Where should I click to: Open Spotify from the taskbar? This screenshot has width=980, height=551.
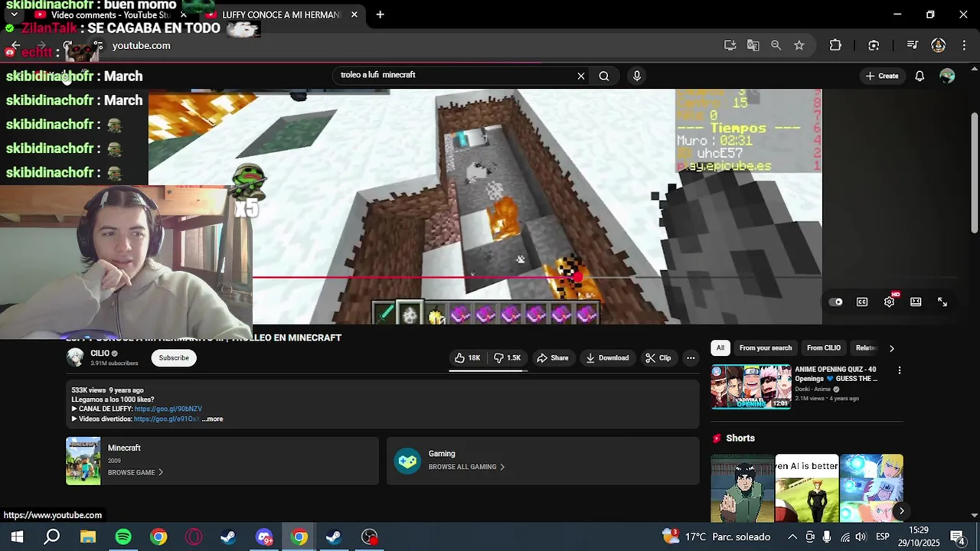[122, 537]
